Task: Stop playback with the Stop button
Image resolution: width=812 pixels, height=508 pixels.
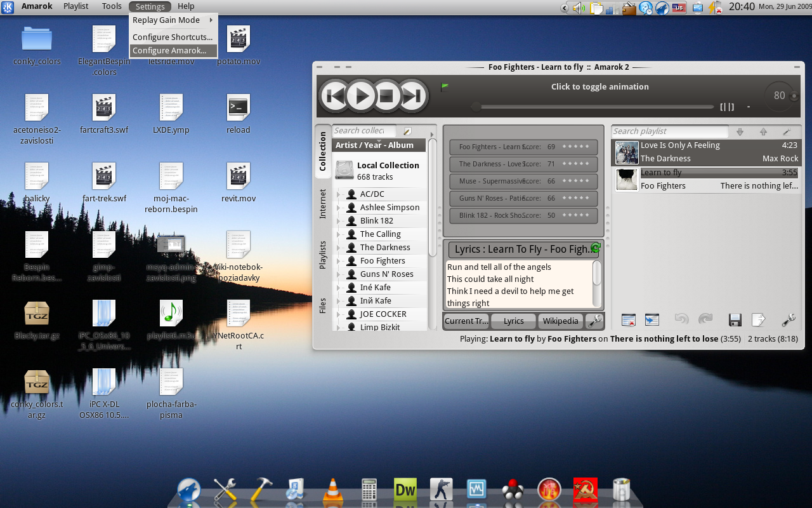Action: (386, 96)
